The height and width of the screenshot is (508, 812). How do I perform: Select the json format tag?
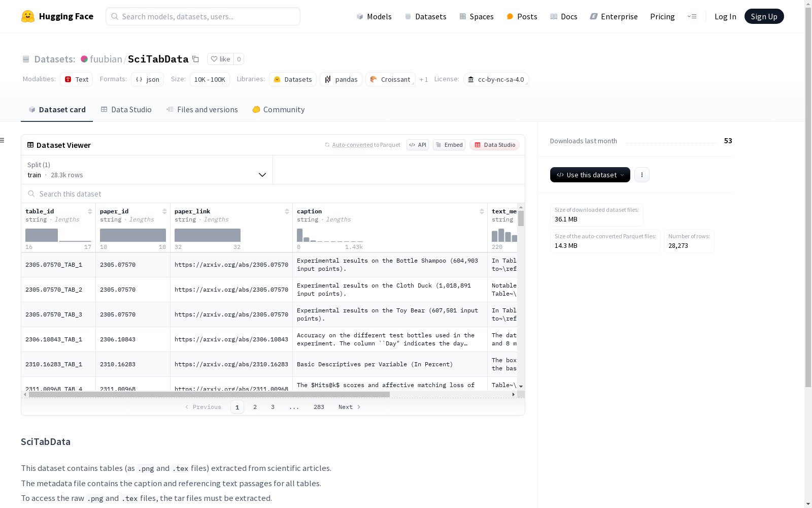pyautogui.click(x=148, y=79)
